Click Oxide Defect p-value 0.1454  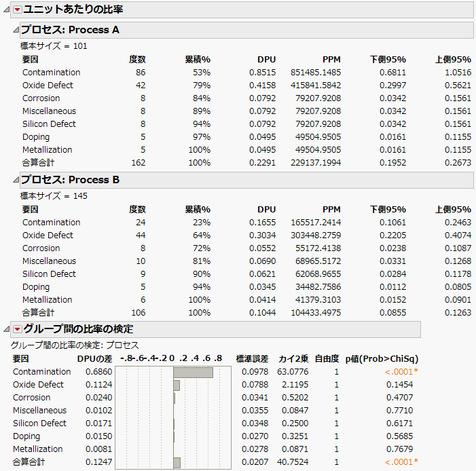(x=399, y=385)
